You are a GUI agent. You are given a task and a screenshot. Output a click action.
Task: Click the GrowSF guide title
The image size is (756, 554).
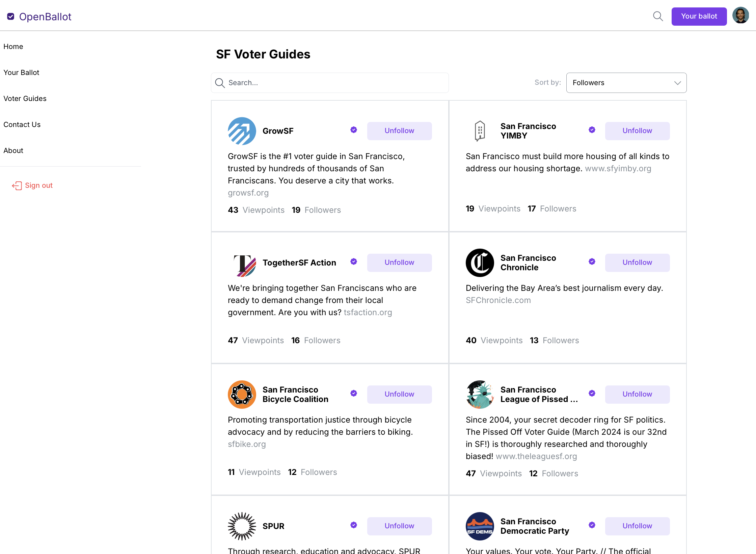278,131
